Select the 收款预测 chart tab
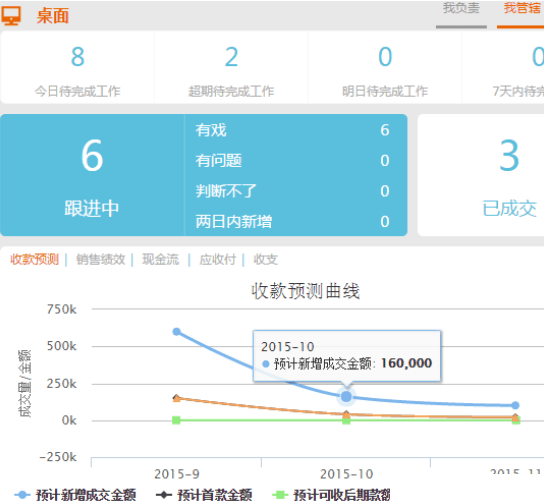The width and height of the screenshot is (544, 502). tap(34, 259)
